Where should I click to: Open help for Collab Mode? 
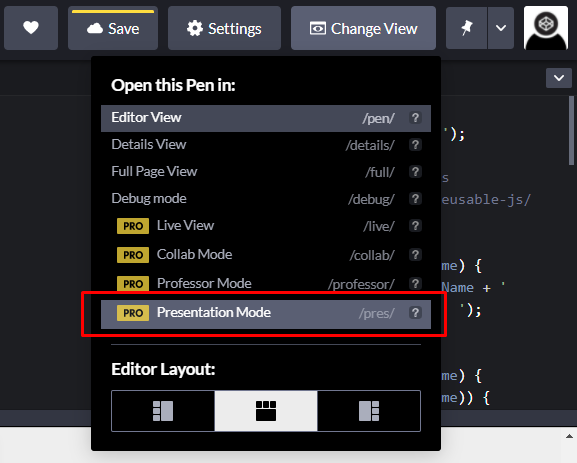coord(415,255)
